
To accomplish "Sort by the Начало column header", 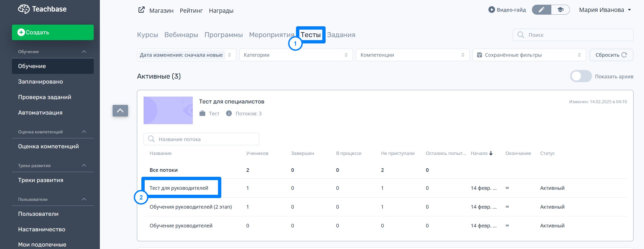I will [479, 153].
